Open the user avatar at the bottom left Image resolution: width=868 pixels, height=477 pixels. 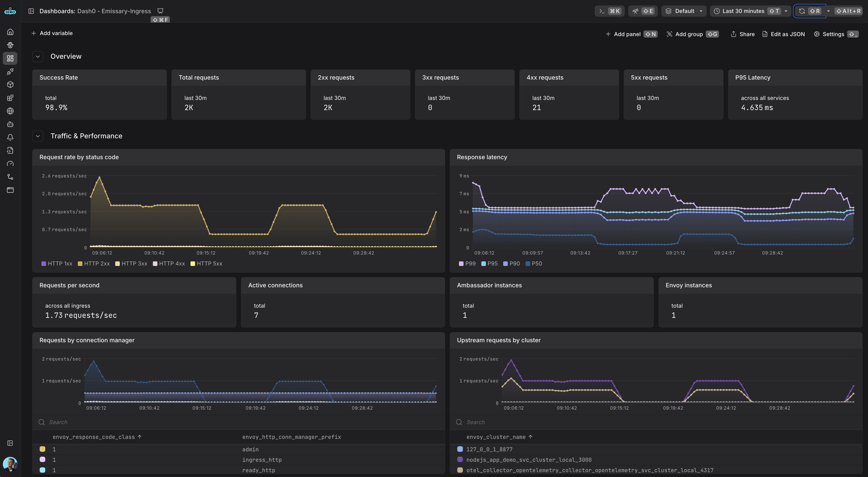[x=10, y=464]
